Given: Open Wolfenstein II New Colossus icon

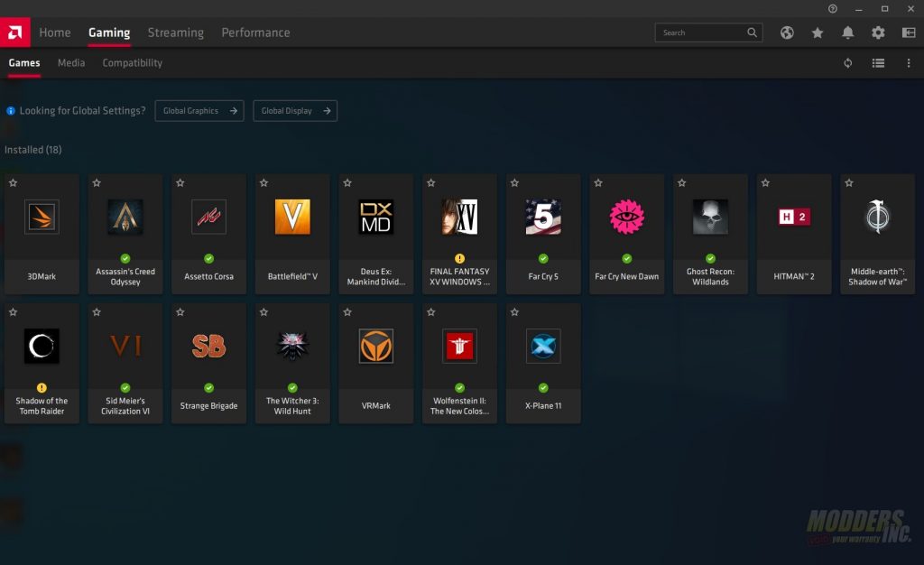Looking at the screenshot, I should tap(459, 346).
